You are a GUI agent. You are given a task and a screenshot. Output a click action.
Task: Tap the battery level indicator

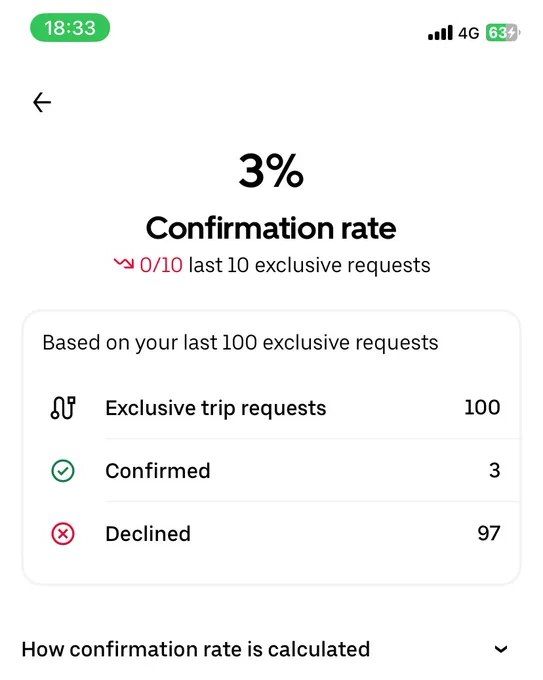(502, 33)
